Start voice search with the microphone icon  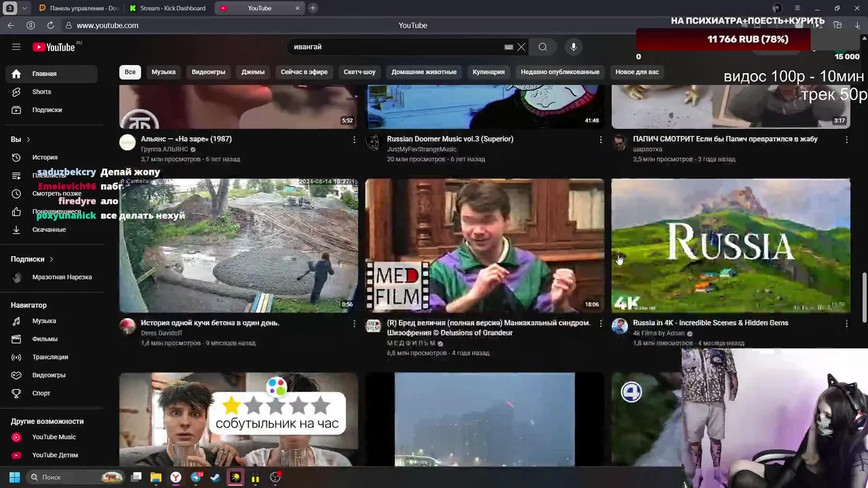click(x=574, y=47)
